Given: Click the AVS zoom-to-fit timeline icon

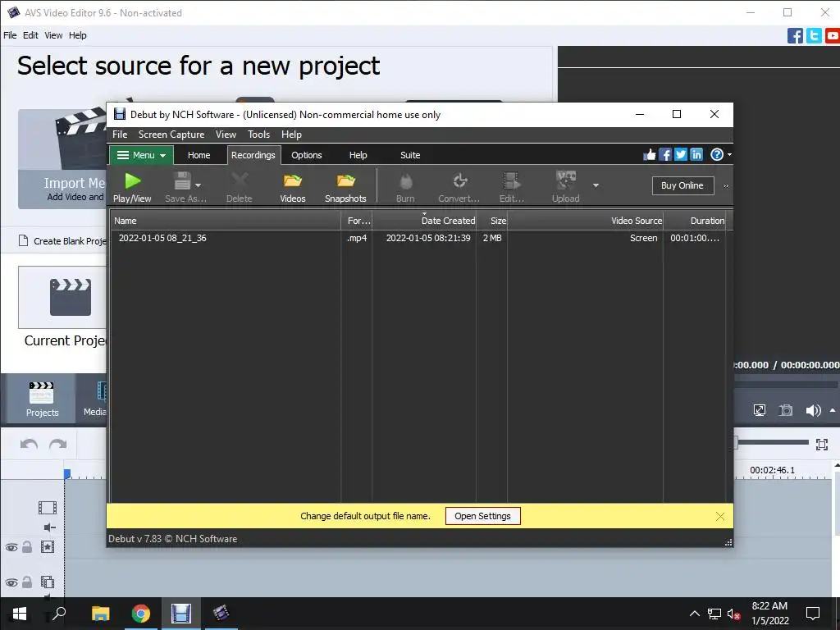Looking at the screenshot, I should (x=822, y=444).
